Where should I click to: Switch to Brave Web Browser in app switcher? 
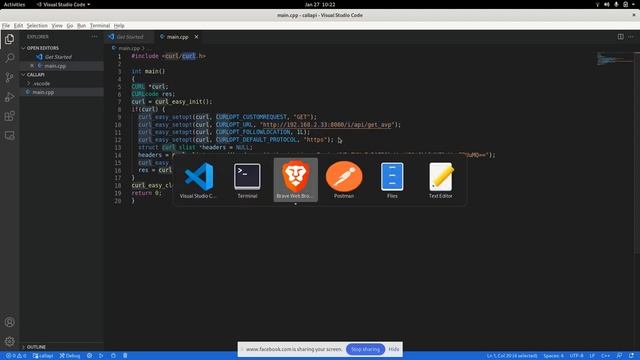click(296, 180)
